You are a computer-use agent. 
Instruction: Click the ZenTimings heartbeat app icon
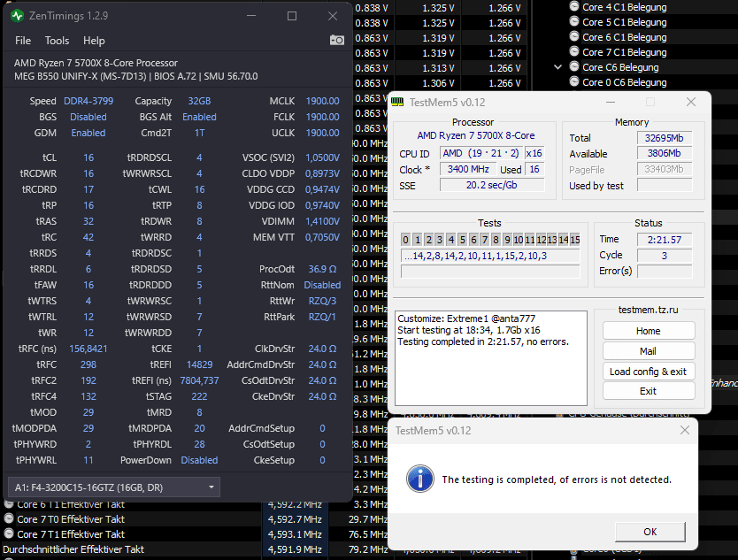tap(18, 16)
